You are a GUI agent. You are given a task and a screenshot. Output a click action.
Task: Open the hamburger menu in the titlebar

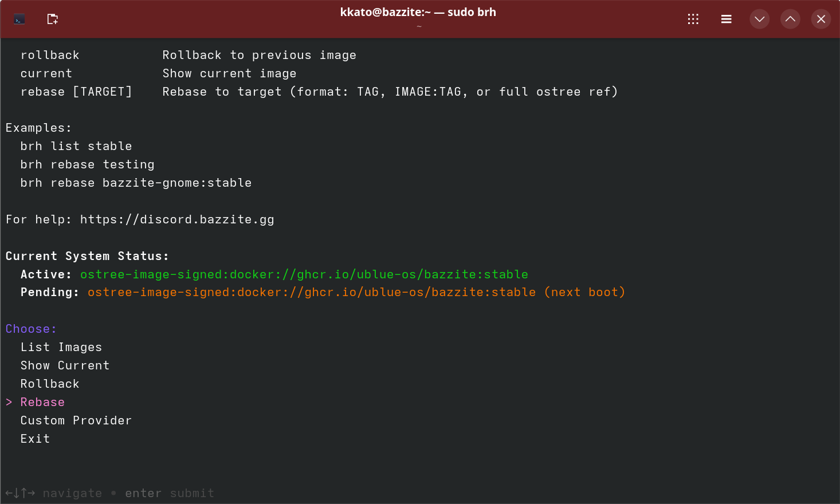[x=726, y=19]
